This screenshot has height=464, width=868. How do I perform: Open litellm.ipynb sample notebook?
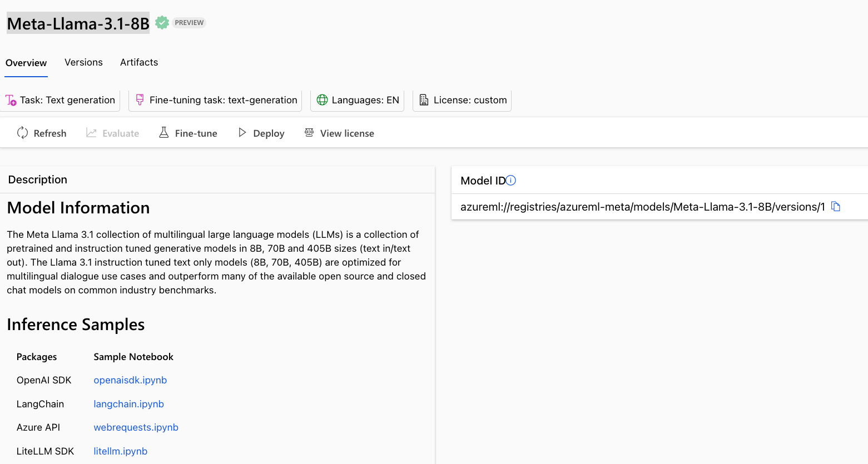click(120, 451)
